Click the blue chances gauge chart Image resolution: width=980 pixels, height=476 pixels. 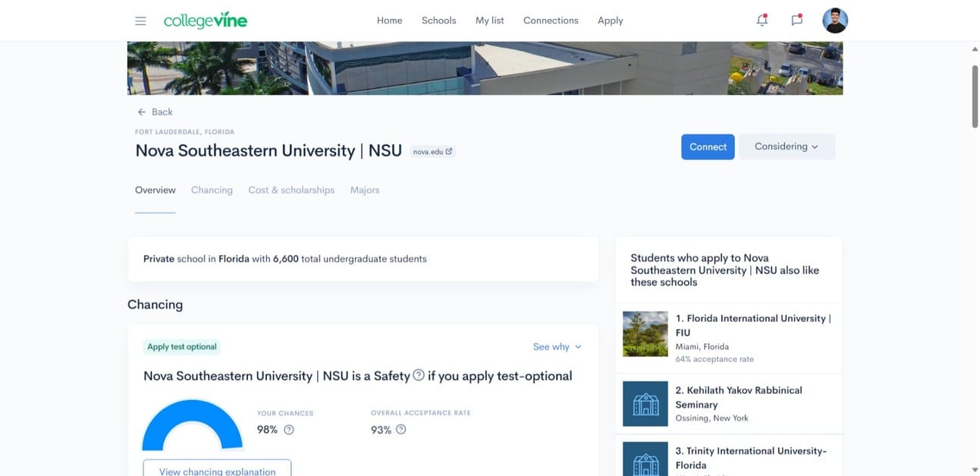pos(193,424)
